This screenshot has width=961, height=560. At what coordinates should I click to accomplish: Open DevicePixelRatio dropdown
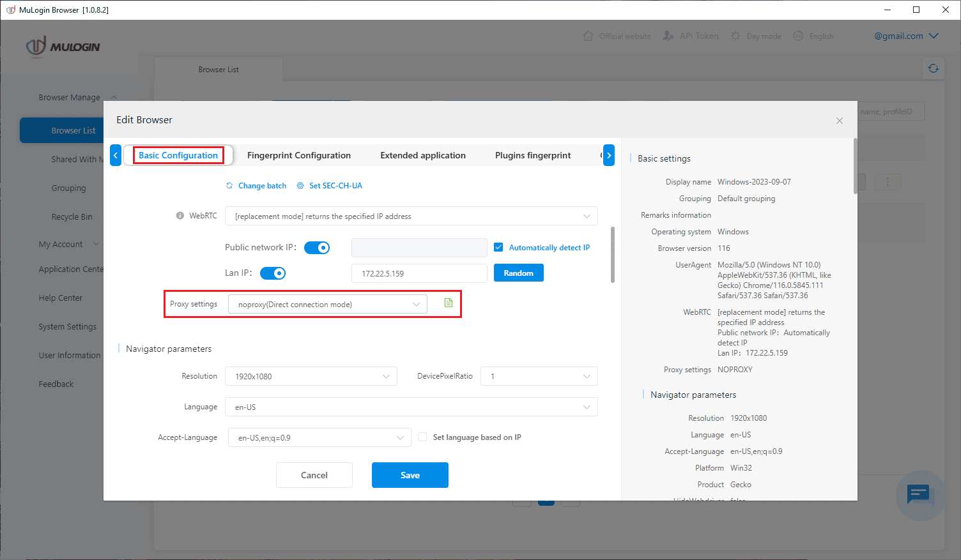[539, 376]
